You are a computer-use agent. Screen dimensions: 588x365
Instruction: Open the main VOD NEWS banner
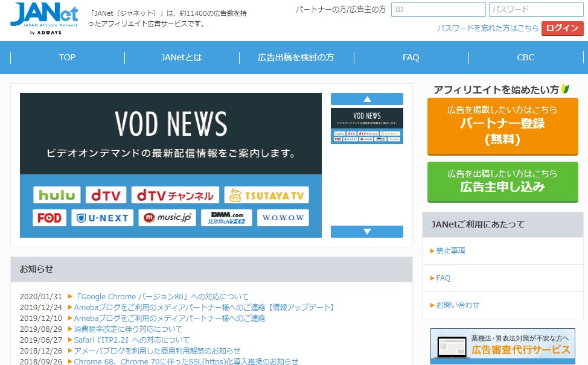pyautogui.click(x=171, y=165)
